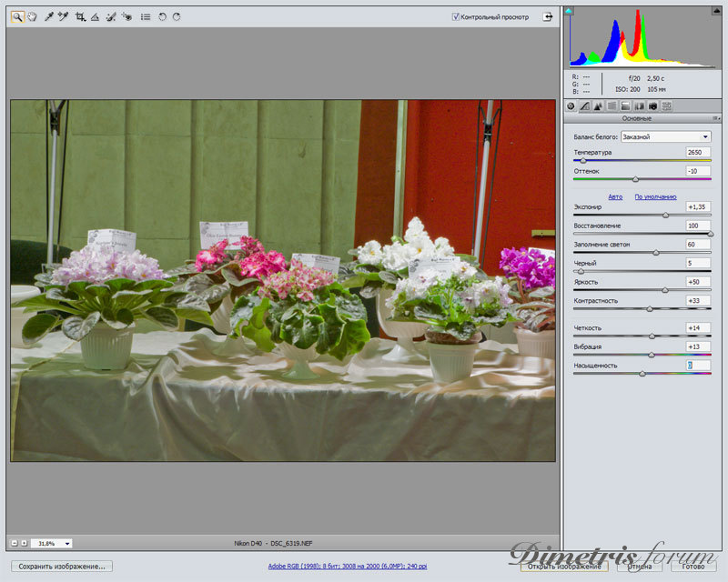Select the Zoom tool
The image size is (728, 582).
pyautogui.click(x=17, y=16)
